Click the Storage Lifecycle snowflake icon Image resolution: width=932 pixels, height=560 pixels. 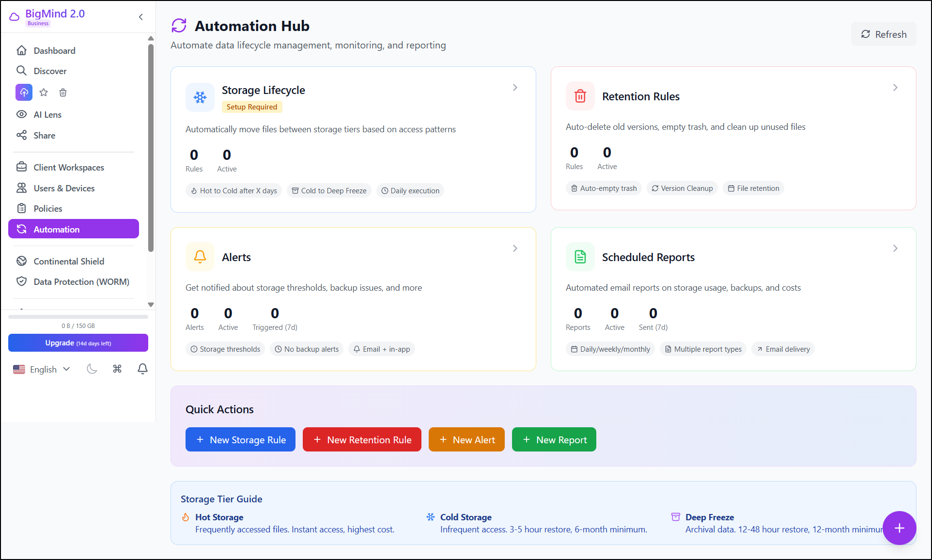point(200,97)
